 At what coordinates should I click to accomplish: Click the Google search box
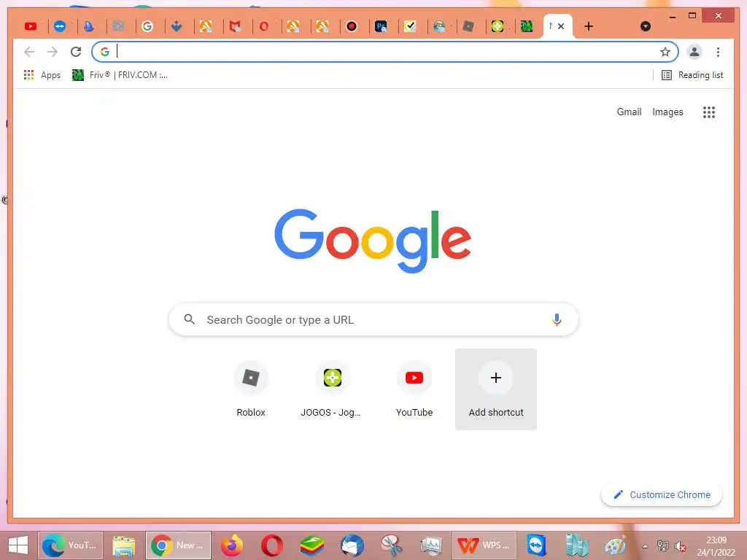tap(373, 319)
